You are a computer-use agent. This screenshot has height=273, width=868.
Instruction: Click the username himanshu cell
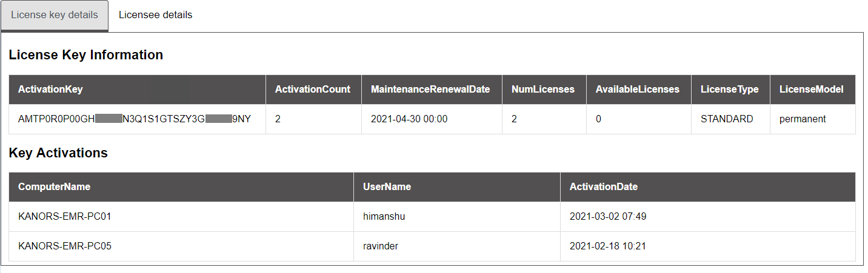click(x=457, y=217)
